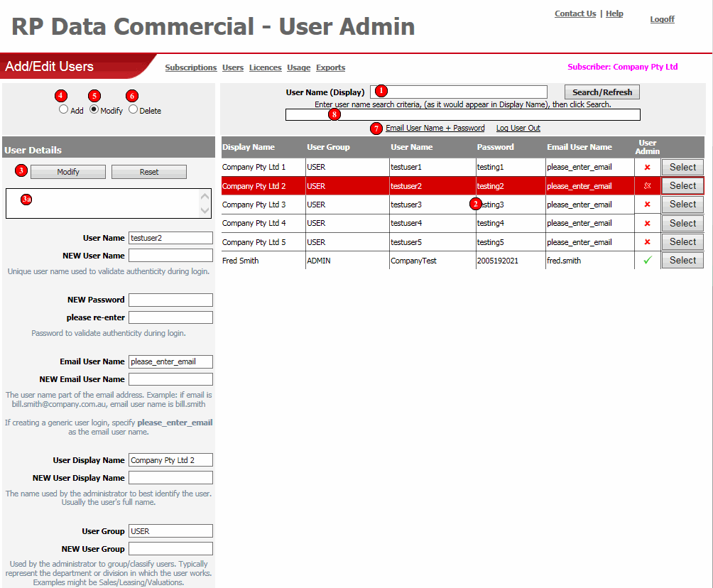Click Select for the Fred Smith row
This screenshot has width=713, height=588.
point(682,261)
